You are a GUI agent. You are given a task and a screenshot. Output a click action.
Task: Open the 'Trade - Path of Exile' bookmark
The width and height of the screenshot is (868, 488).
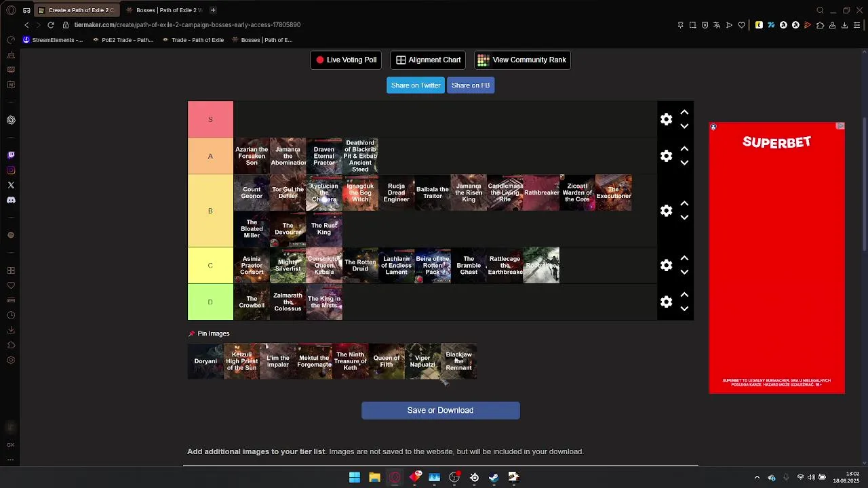point(193,40)
